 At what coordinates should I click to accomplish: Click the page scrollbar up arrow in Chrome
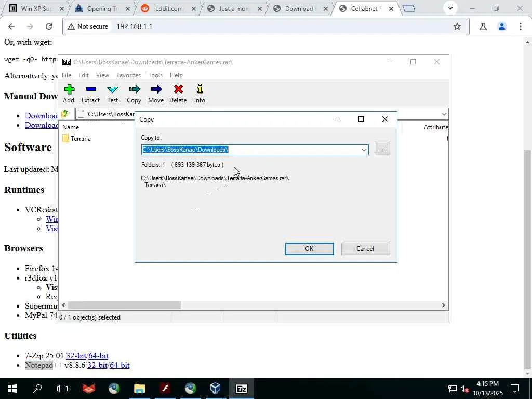(527, 43)
